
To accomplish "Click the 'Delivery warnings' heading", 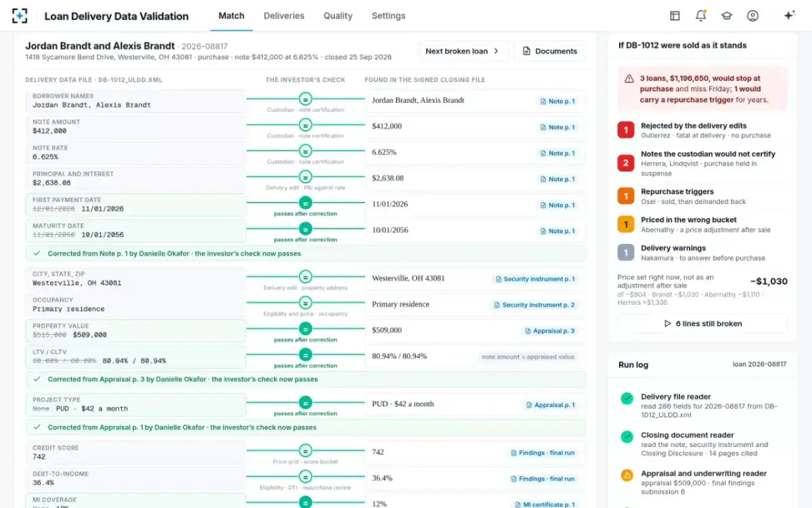I will point(673,249).
